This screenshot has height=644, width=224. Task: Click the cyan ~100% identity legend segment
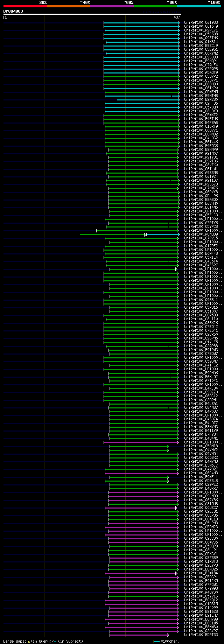(x=199, y=6)
